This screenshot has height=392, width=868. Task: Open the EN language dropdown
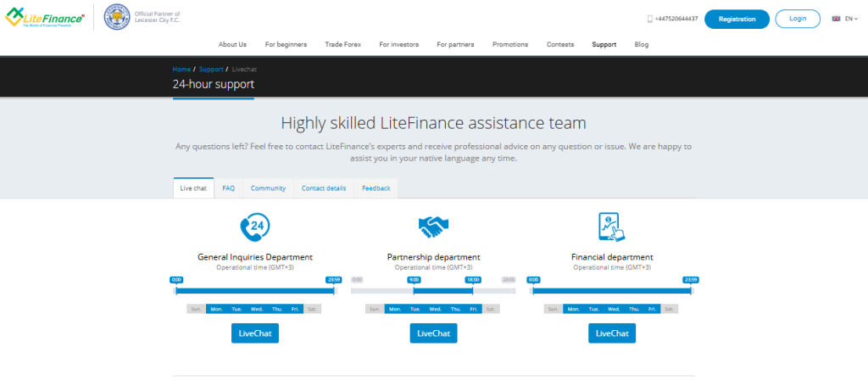(x=851, y=19)
